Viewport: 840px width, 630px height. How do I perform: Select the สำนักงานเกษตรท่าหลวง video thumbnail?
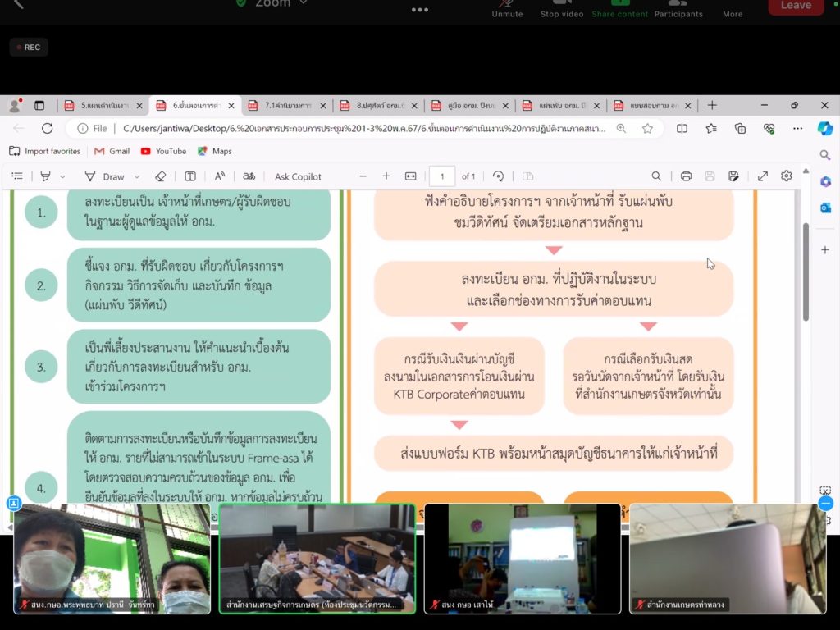click(x=728, y=559)
